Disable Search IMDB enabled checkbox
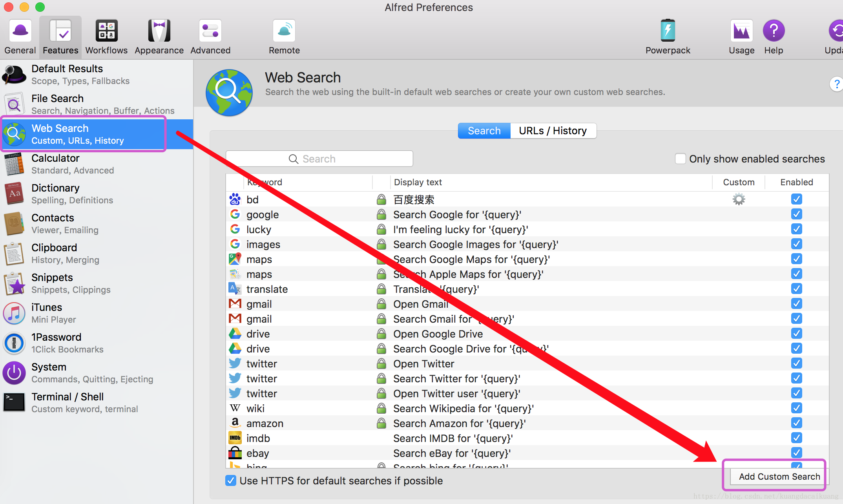 pos(796,438)
